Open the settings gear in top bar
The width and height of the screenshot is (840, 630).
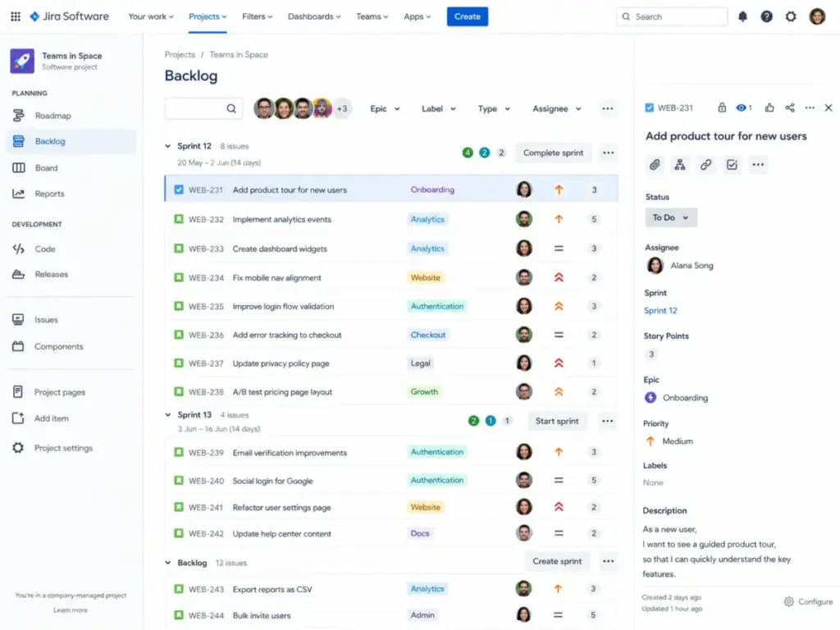tap(791, 16)
